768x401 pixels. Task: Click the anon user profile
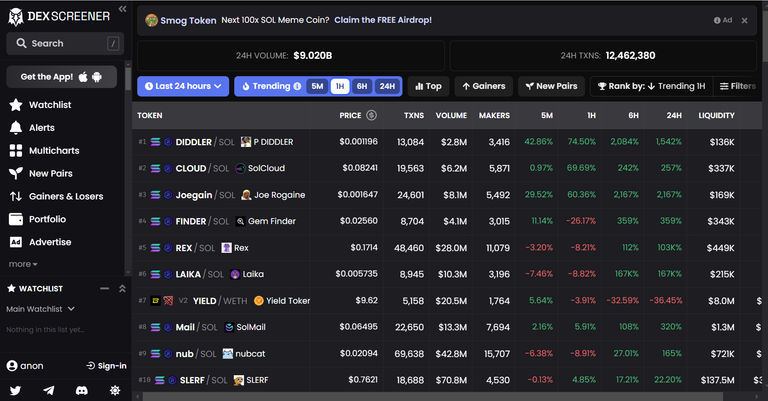[25, 366]
